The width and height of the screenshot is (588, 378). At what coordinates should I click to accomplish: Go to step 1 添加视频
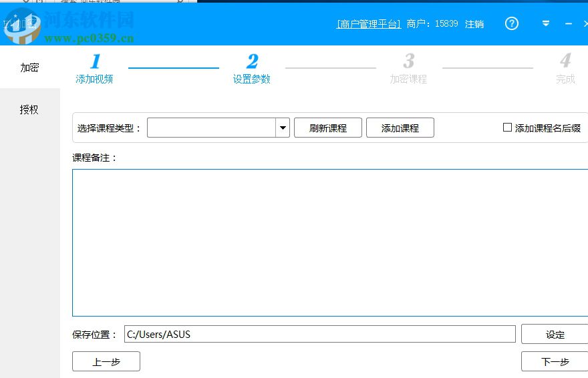click(94, 69)
